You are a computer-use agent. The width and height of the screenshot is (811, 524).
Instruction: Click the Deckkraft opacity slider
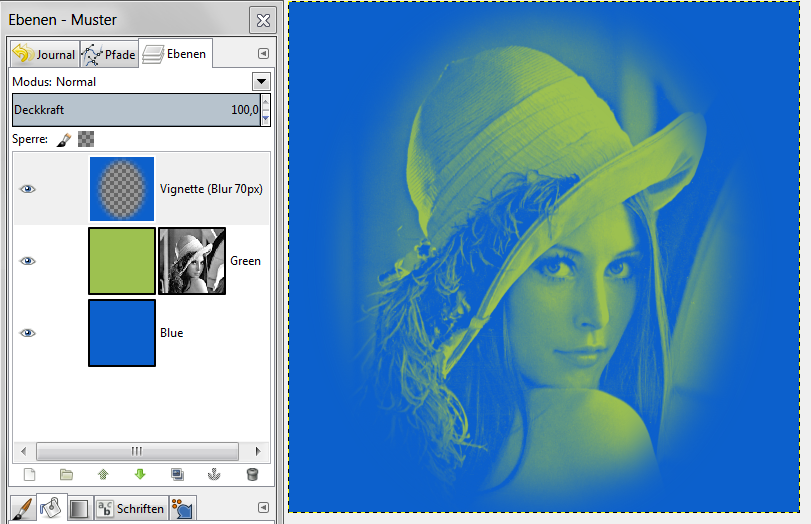[x=136, y=110]
